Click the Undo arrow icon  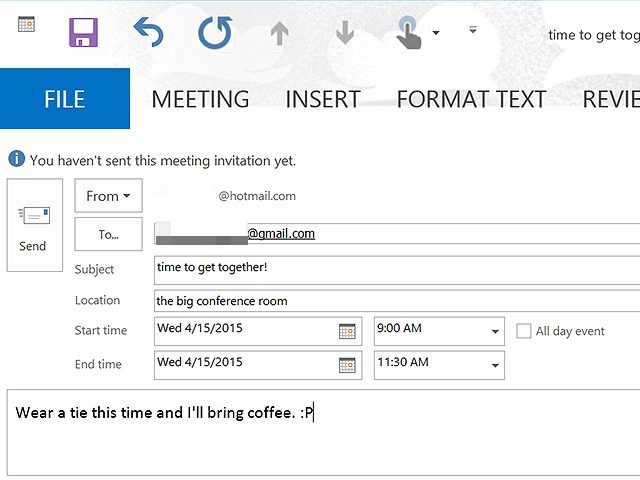(148, 33)
